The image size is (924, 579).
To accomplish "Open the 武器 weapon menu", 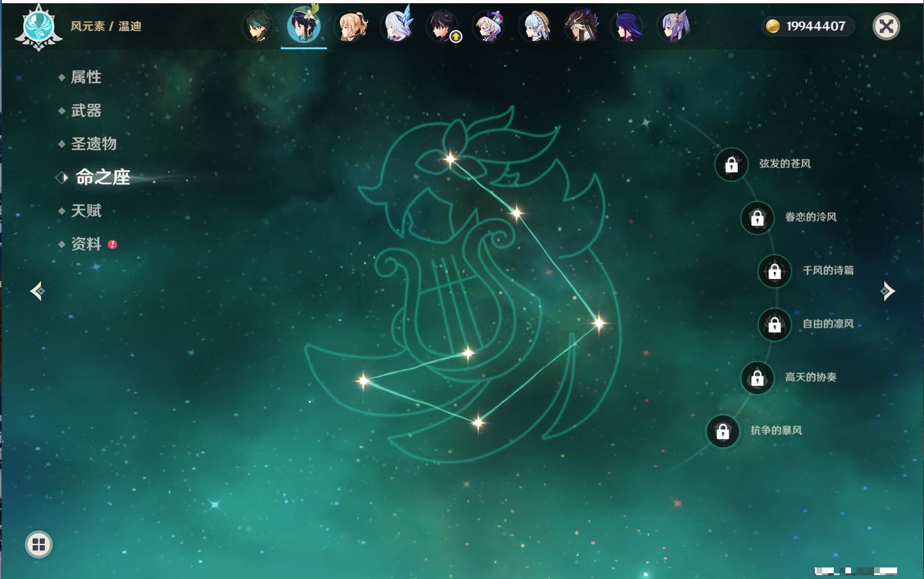I will pyautogui.click(x=86, y=111).
